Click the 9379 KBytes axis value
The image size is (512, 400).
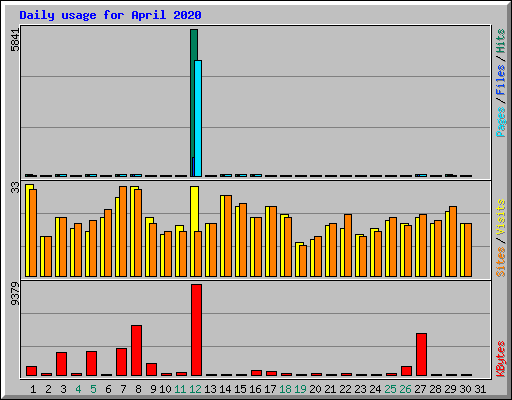click(15, 294)
